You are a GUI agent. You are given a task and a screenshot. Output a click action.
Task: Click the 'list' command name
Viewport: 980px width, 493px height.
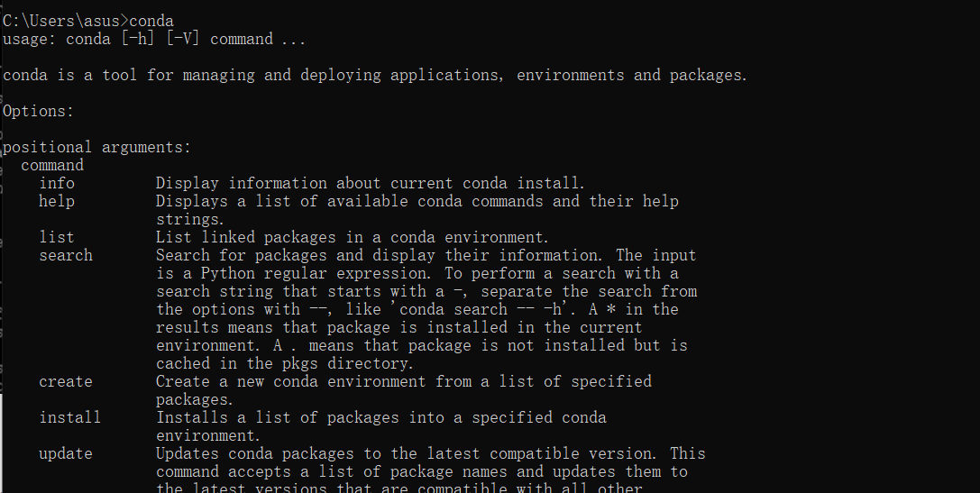[57, 237]
